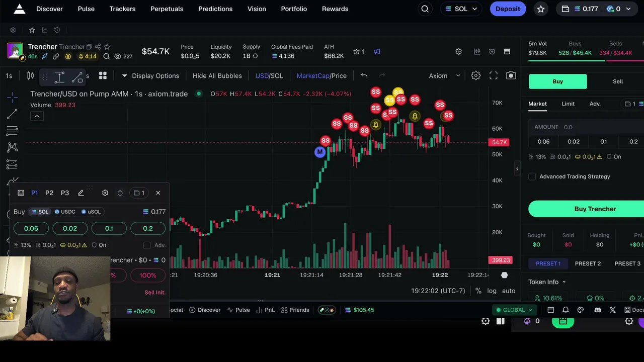644x362 pixels.
Task: Copy the Trencher token address
Action: tap(89, 47)
